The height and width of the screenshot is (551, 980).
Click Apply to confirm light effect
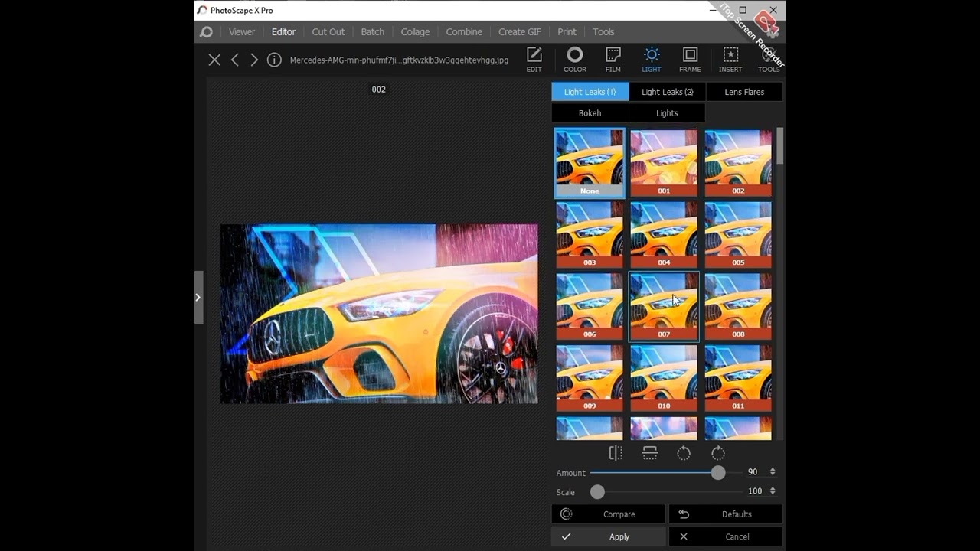tap(609, 536)
